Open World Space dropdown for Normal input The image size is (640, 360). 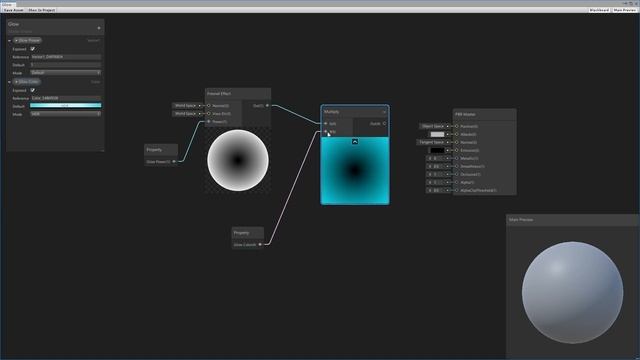point(187,106)
